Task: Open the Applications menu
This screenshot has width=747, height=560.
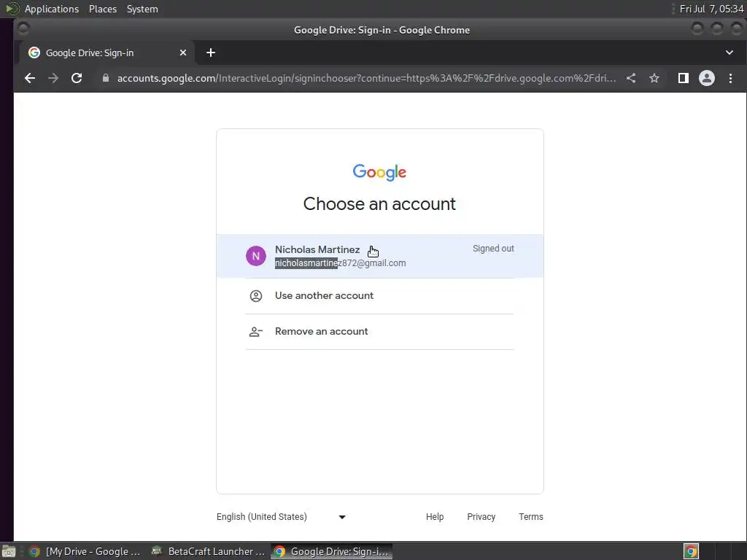Action: coord(52,9)
